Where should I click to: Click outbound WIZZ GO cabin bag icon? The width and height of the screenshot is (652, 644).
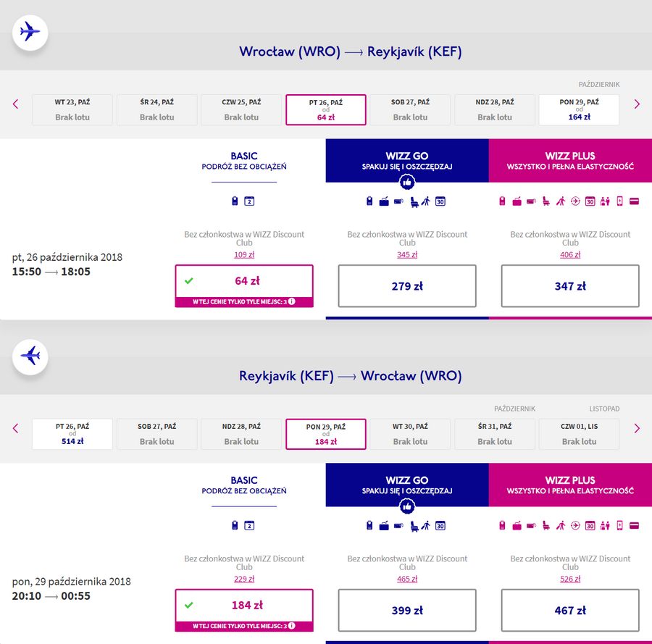(369, 201)
